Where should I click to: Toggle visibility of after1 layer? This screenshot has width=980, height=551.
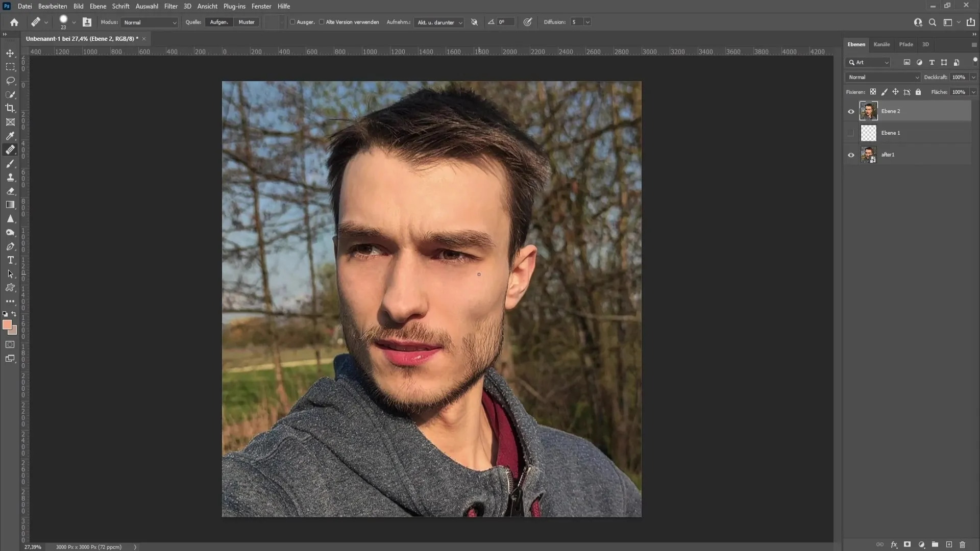[x=851, y=154]
